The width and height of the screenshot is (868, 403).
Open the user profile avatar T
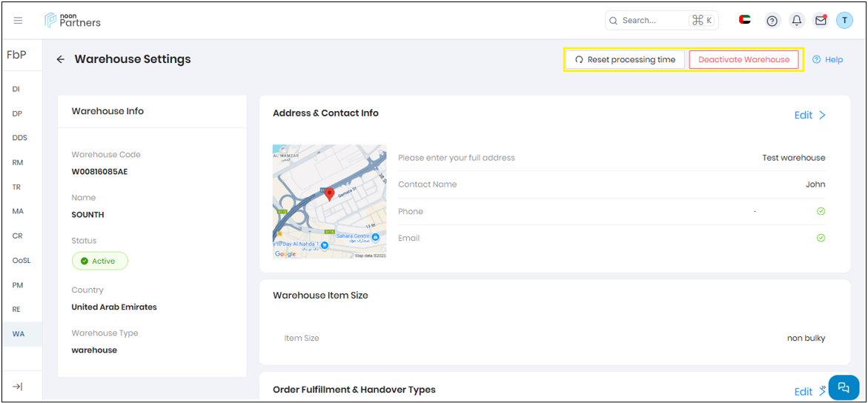[844, 21]
